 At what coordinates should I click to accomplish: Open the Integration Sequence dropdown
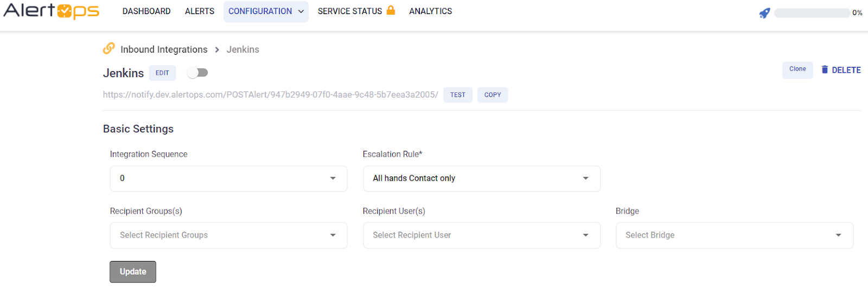pos(228,178)
